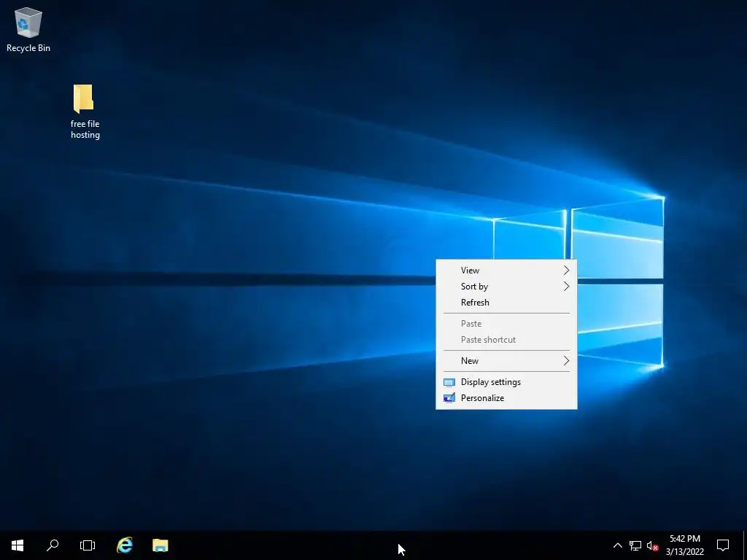Open File Explorer from taskbar
The image size is (747, 560).
(x=160, y=545)
